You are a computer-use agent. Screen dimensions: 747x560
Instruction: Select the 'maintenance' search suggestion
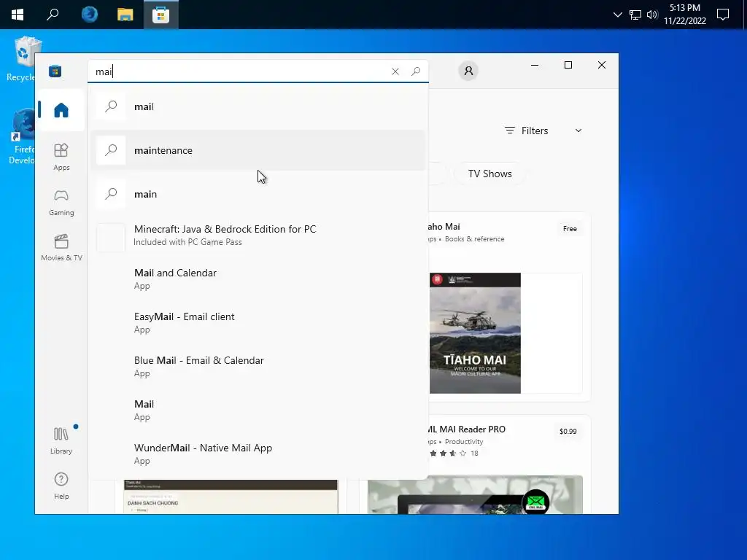pos(258,150)
